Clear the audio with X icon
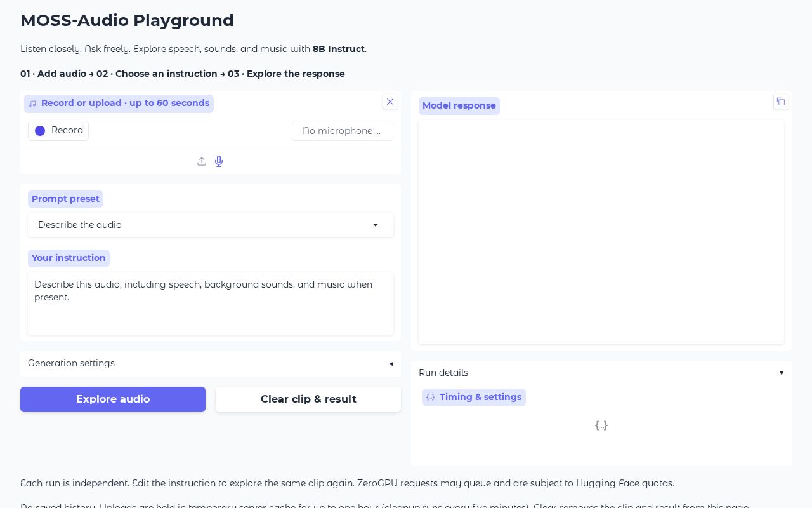The height and width of the screenshot is (508, 812). click(x=390, y=102)
